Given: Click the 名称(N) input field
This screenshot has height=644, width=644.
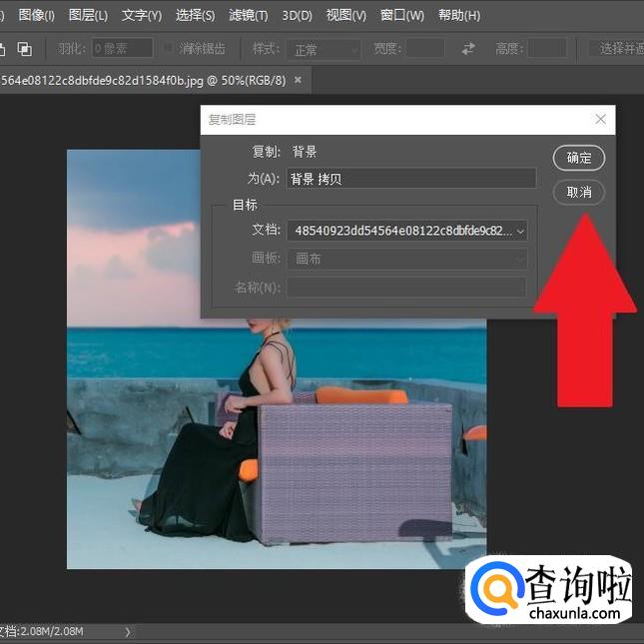Looking at the screenshot, I should [406, 288].
